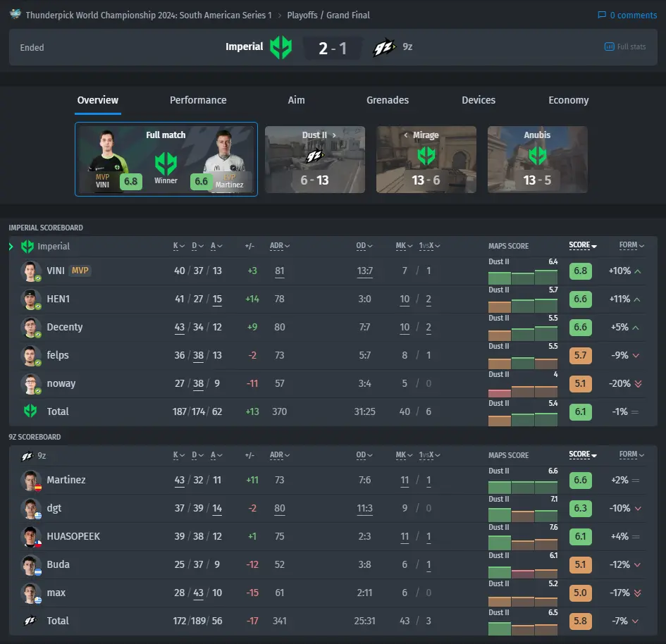Sort Imperial scoreboard by OD
The image size is (666, 644).
364,246
